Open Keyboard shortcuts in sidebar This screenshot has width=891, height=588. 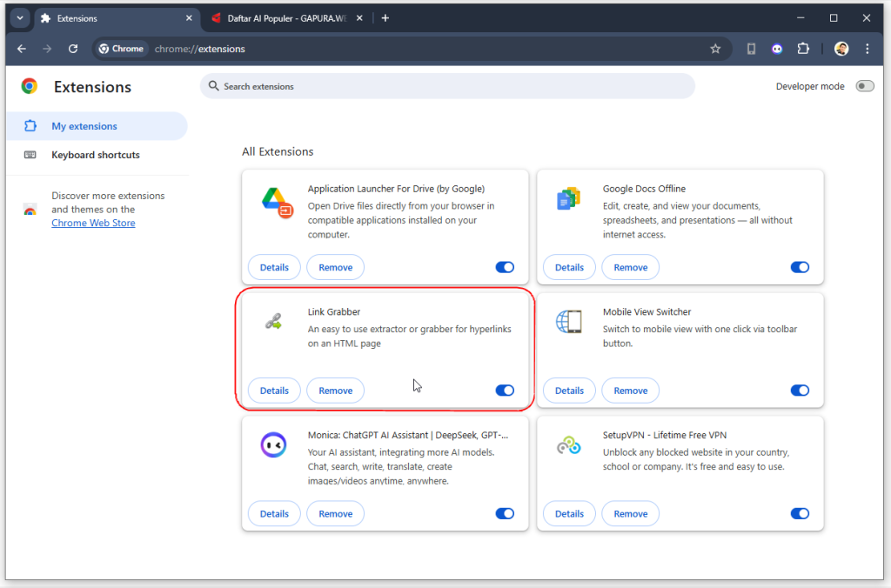pyautogui.click(x=97, y=155)
